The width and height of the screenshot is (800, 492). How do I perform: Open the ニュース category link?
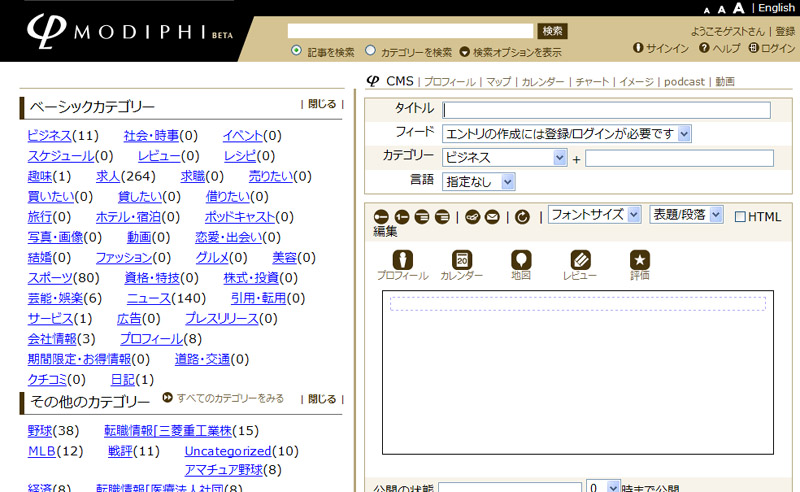click(x=148, y=298)
